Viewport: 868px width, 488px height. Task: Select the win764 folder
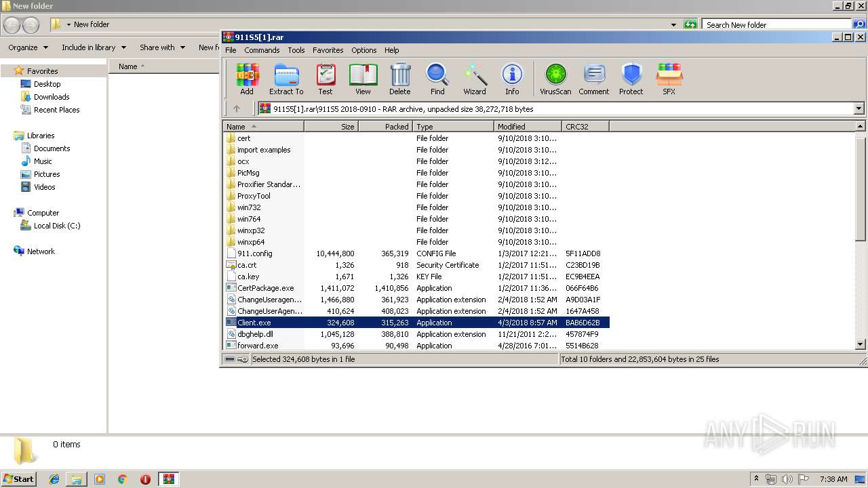[249, 219]
